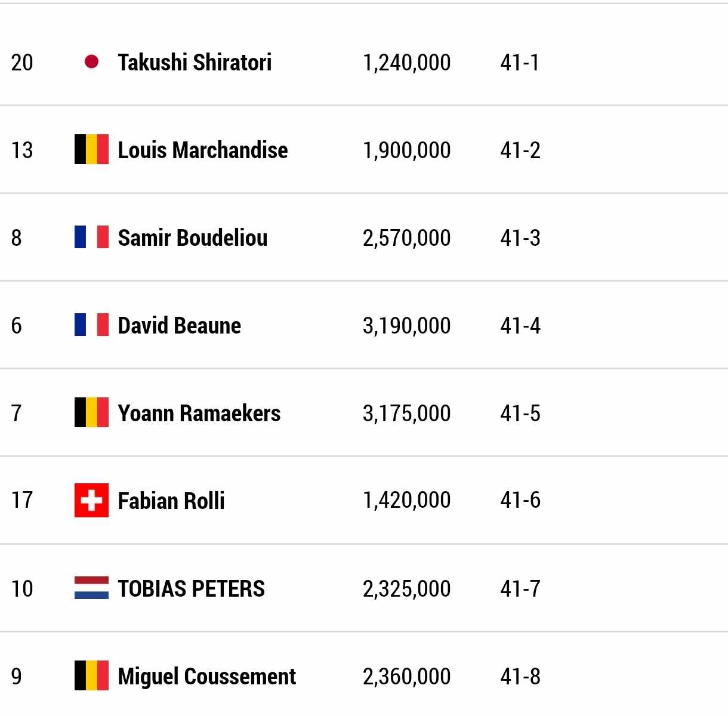Open Fabian Rolli player name
Screen dimensions: 728x716
171,501
